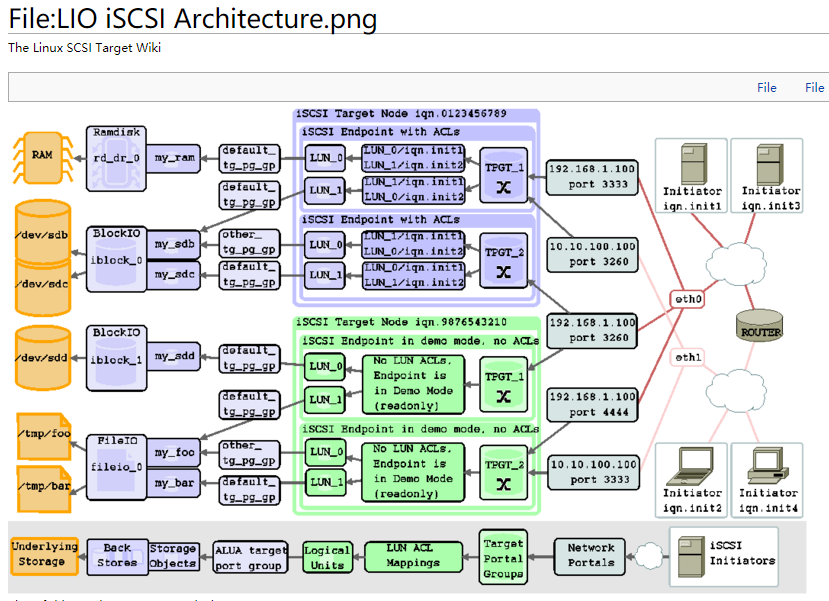Click the RAM chip icon
Image resolution: width=829 pixels, height=601 pixels.
(41, 158)
